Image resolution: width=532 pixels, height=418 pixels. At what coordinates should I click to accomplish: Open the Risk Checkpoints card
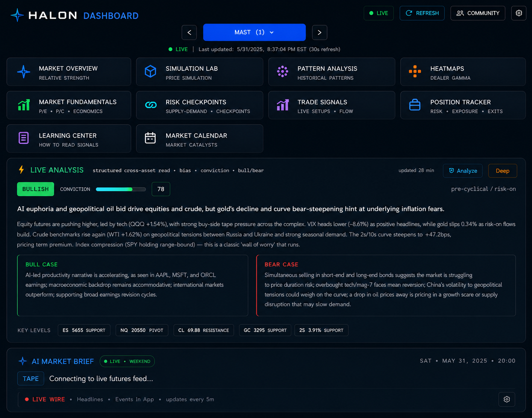pyautogui.click(x=199, y=105)
